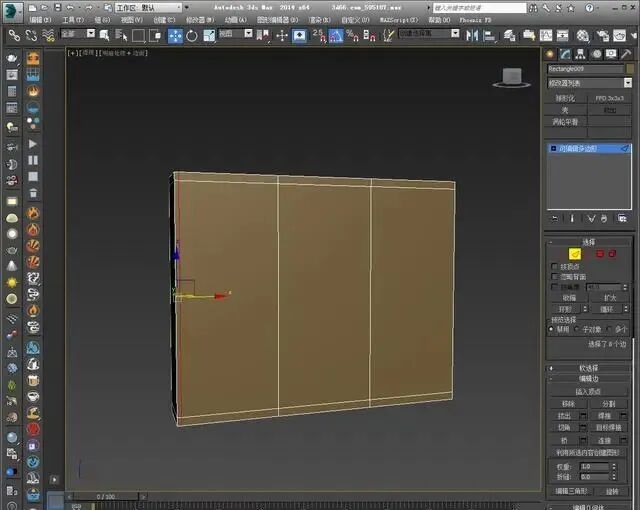Collapse the 选择 rollout
Viewport: 640px width, 510px height.
(x=589, y=242)
